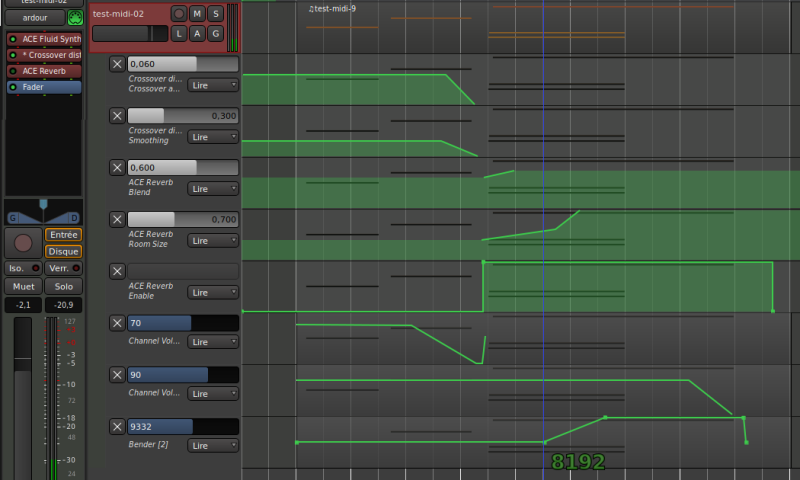Image resolution: width=800 pixels, height=480 pixels.
Task: Click the test-midi-02 track name
Action: click(x=118, y=14)
